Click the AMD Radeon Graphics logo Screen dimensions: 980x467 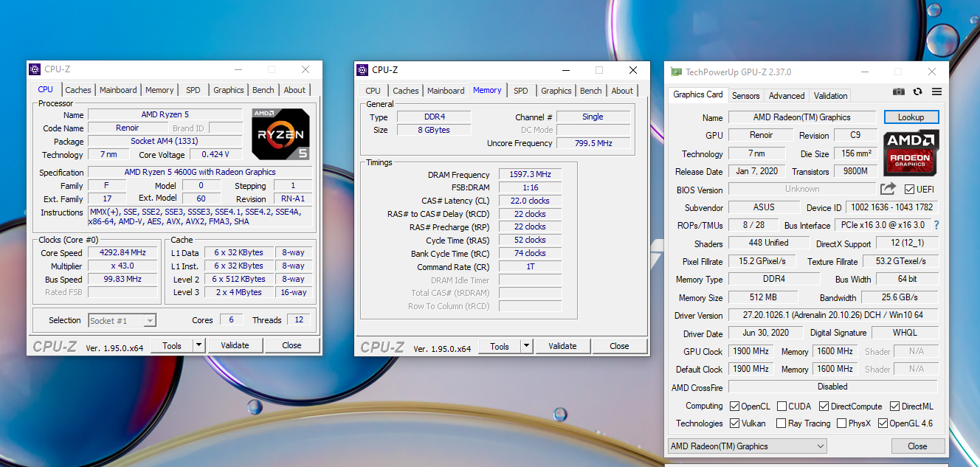pos(911,153)
